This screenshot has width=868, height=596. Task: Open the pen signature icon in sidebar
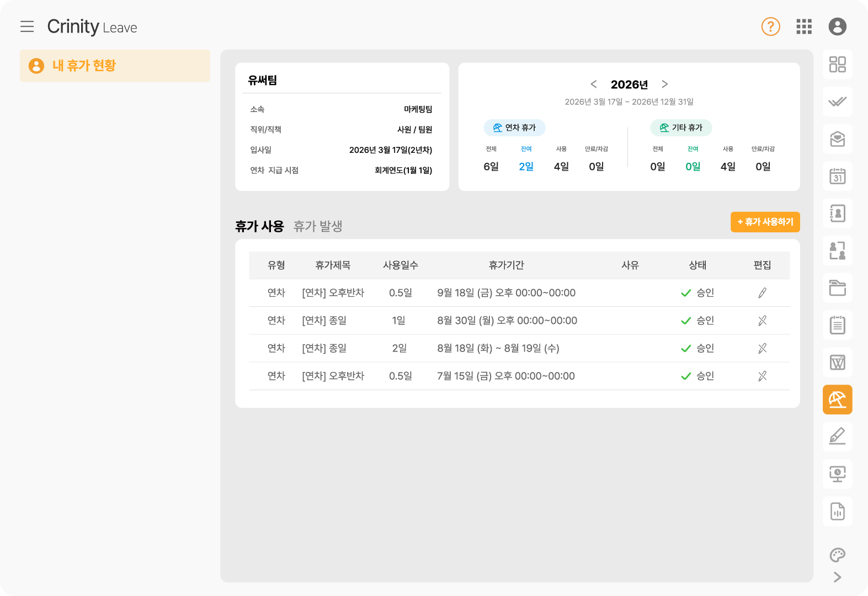[837, 437]
